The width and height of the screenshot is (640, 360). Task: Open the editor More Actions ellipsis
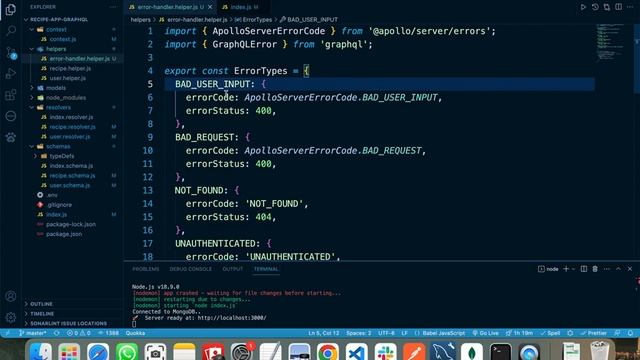630,7
